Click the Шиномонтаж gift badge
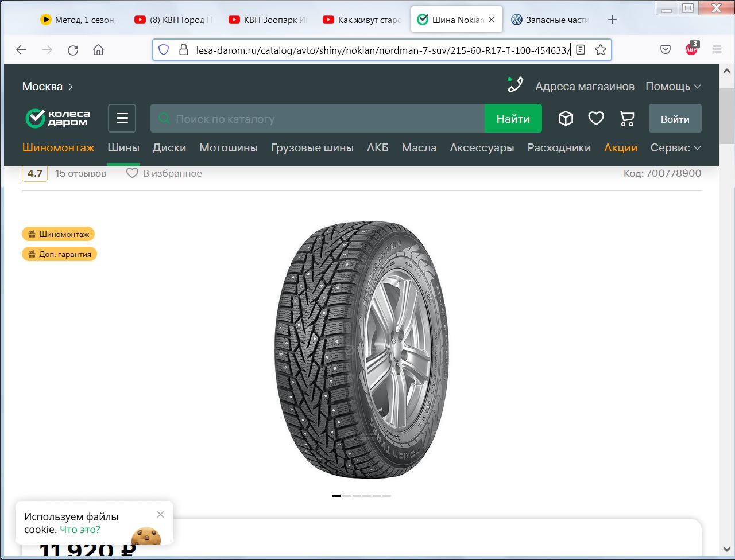This screenshot has width=735, height=560. tap(58, 234)
